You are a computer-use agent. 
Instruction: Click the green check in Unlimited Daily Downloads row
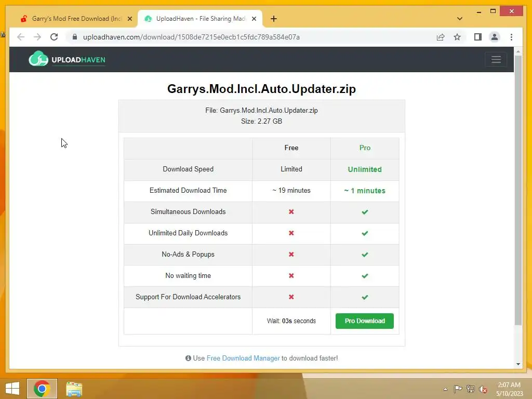click(x=365, y=233)
